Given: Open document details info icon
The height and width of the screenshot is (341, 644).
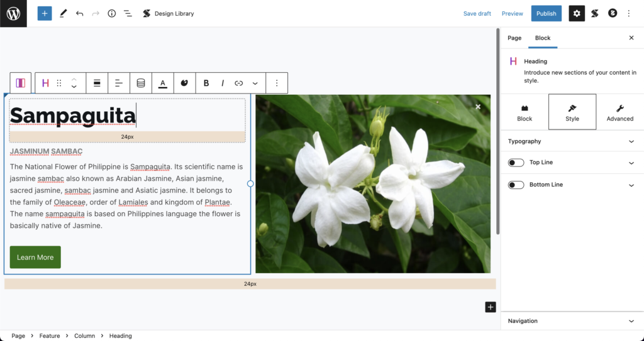Looking at the screenshot, I should [112, 14].
